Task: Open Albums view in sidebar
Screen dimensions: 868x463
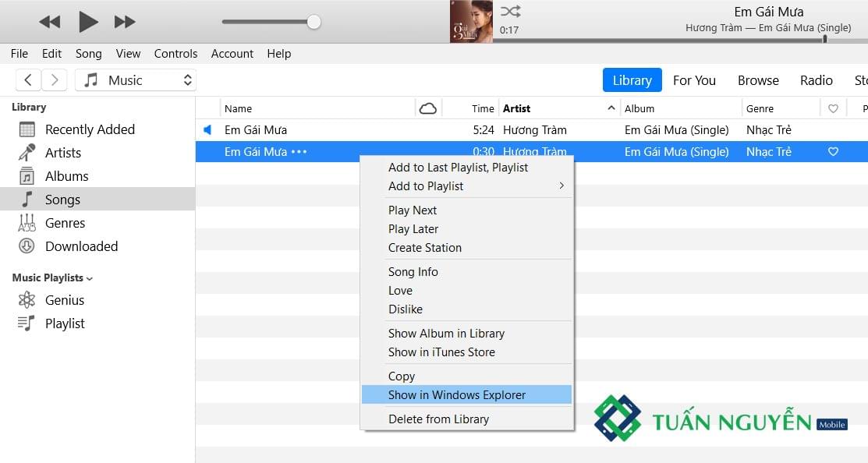Action: tap(66, 176)
